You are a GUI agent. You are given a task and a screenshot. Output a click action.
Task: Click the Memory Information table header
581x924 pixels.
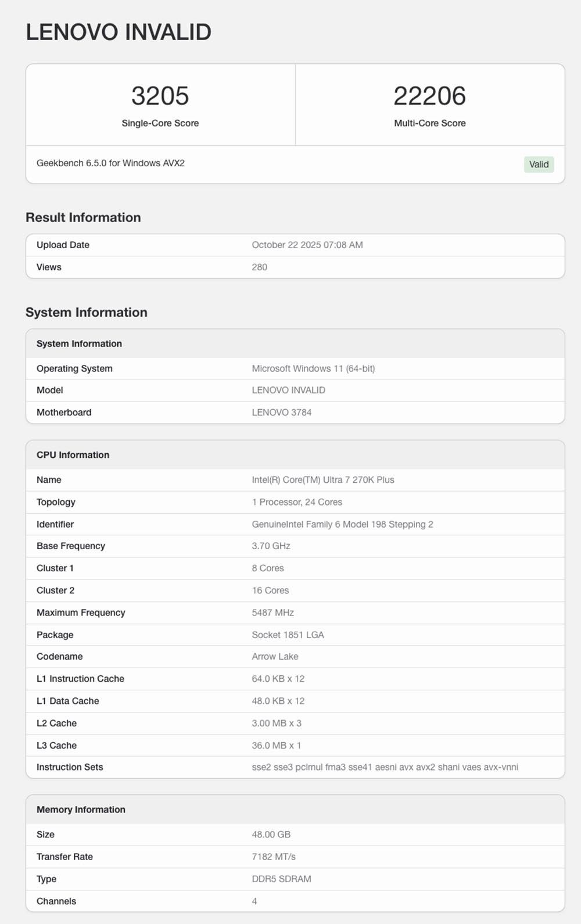(81, 810)
